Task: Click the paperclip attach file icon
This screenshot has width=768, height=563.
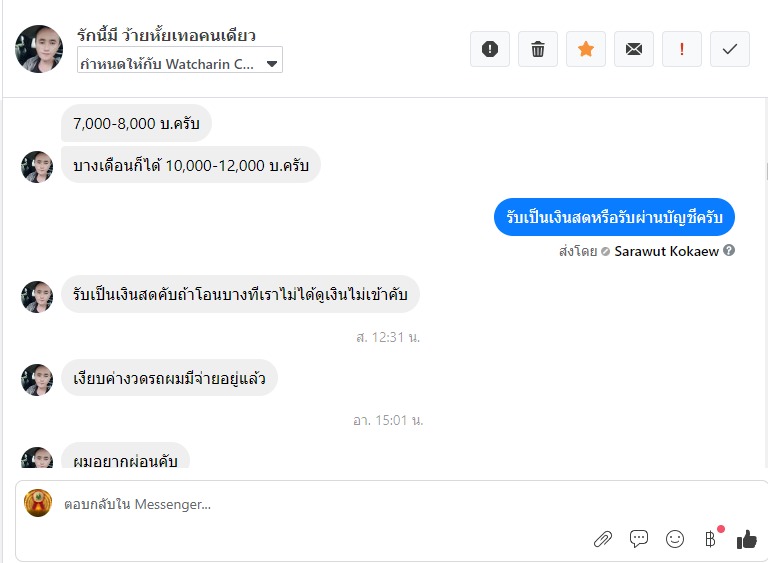Action: pos(603,539)
